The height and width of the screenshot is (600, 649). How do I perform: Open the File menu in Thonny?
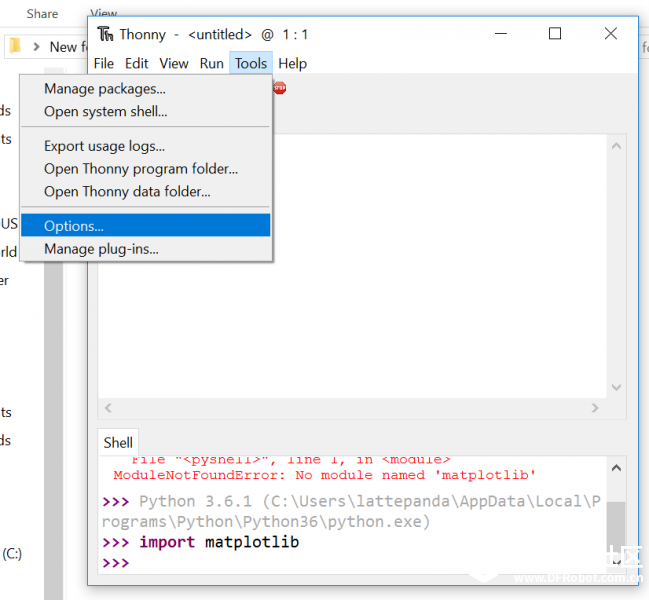(103, 63)
